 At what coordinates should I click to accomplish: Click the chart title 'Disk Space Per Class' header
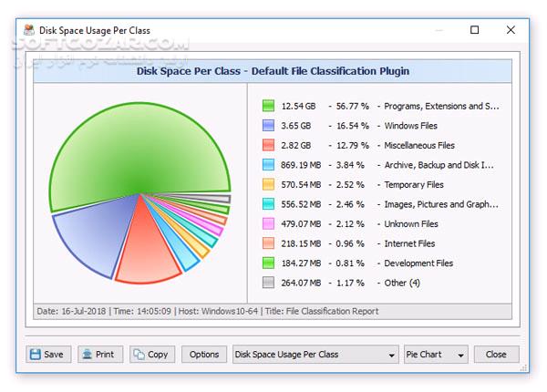[x=273, y=71]
